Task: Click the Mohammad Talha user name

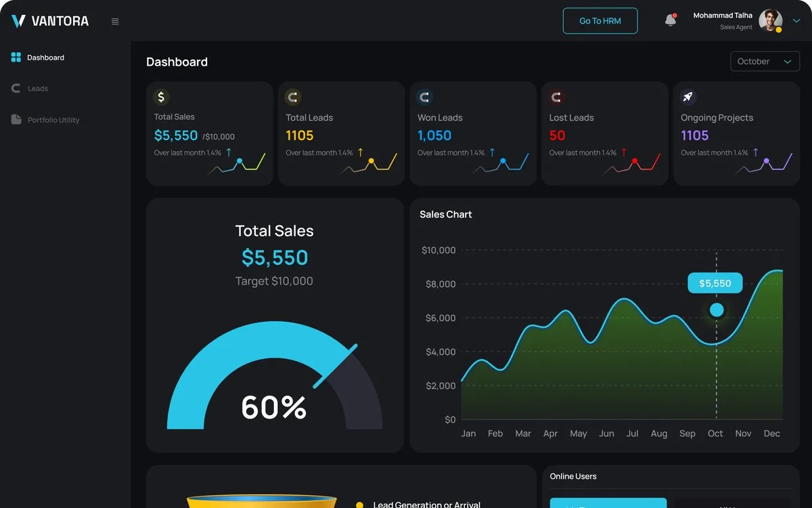Action: point(723,16)
